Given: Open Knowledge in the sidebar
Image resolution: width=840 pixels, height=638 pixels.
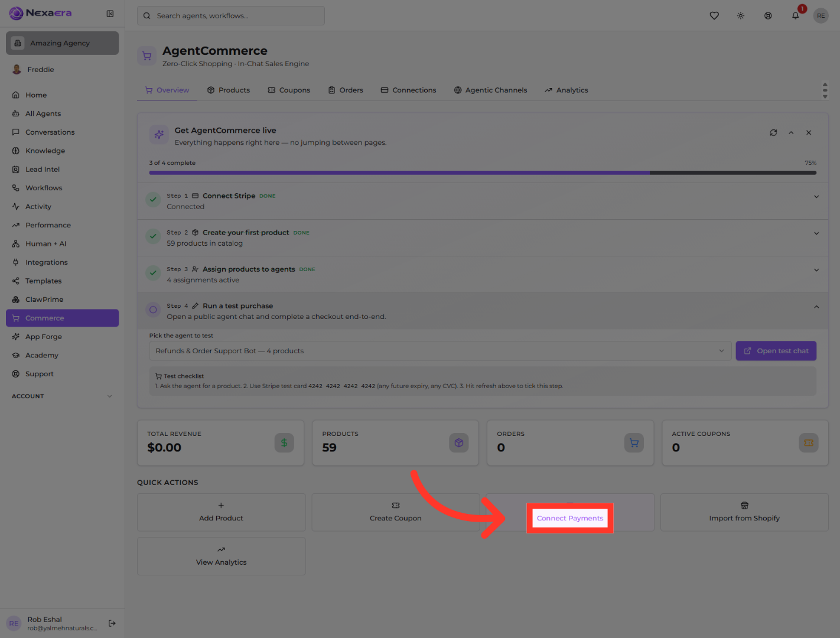Looking at the screenshot, I should [x=62, y=151].
